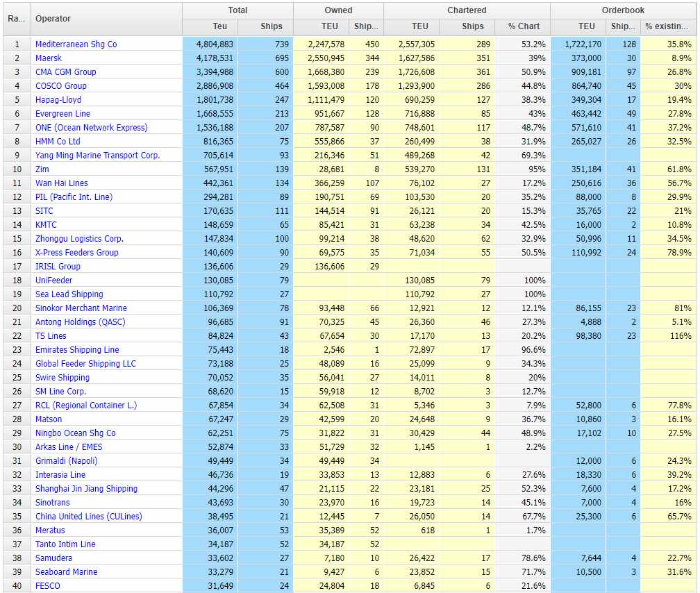Open X-Press Feeders Group link

[x=77, y=252]
